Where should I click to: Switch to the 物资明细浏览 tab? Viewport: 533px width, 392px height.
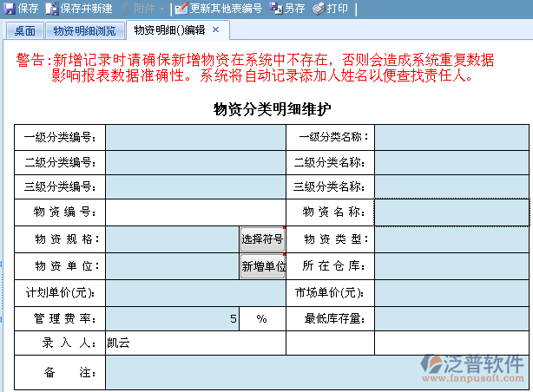83,31
